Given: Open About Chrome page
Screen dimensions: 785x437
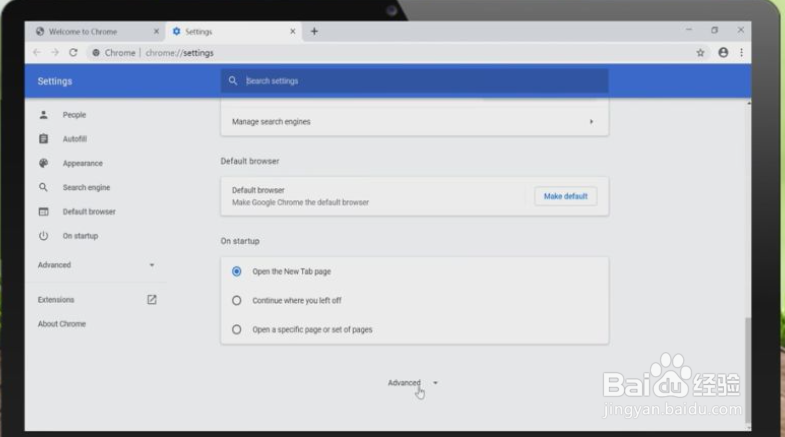Looking at the screenshot, I should (62, 324).
